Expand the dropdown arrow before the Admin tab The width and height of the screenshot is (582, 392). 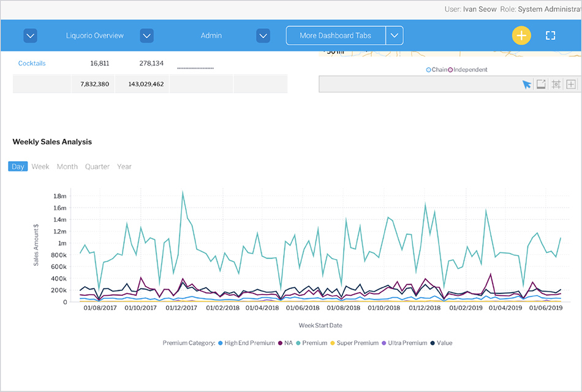pyautogui.click(x=146, y=36)
